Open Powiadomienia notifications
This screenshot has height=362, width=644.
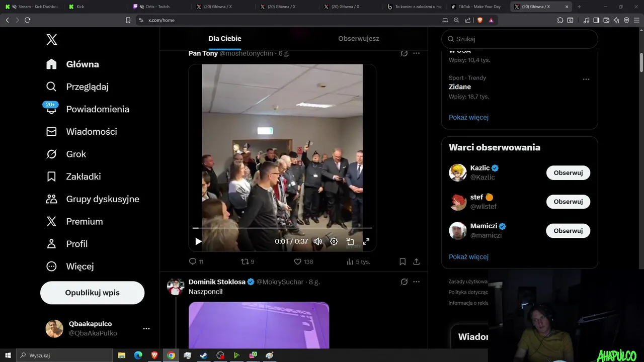(x=88, y=109)
